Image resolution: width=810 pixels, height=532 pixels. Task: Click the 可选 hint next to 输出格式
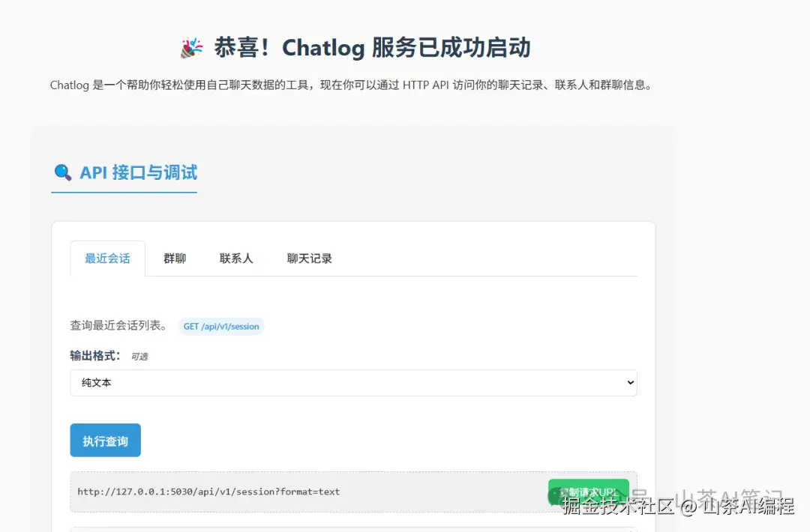(139, 356)
